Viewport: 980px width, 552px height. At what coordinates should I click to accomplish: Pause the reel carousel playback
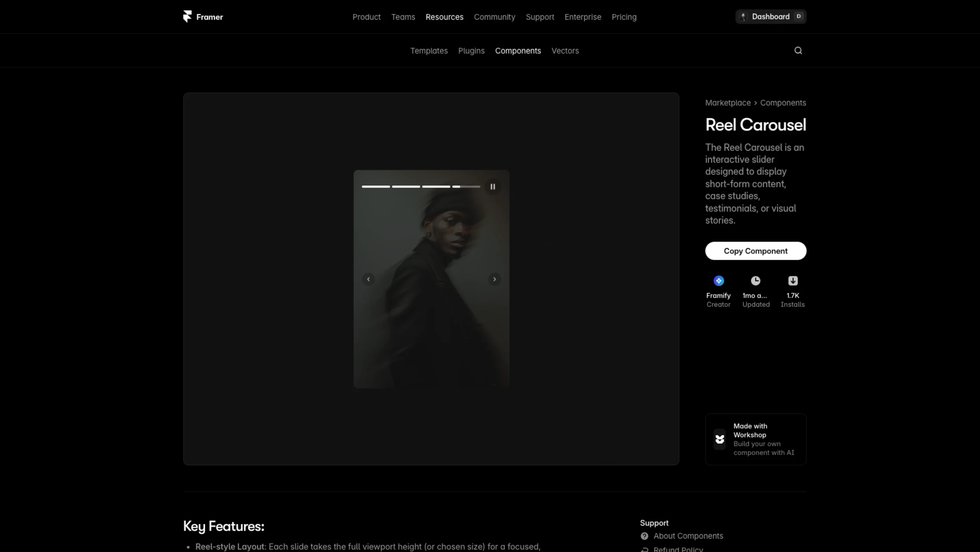click(493, 187)
